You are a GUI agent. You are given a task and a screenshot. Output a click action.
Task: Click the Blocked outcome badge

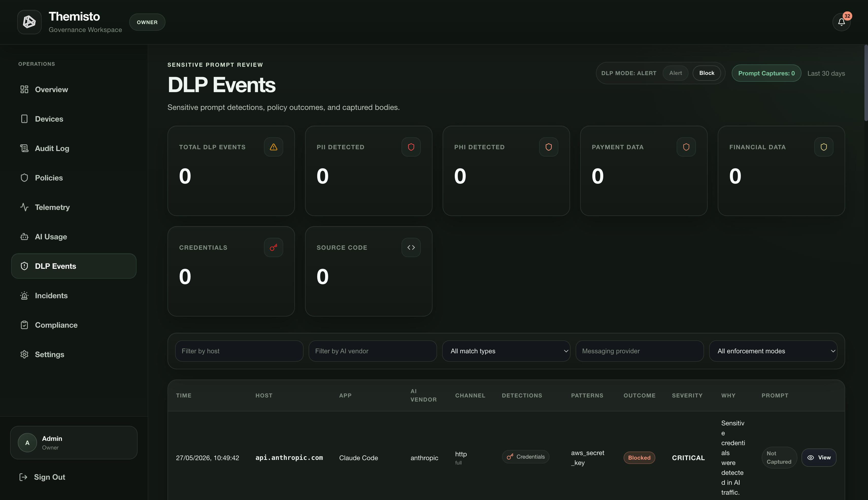pos(639,457)
